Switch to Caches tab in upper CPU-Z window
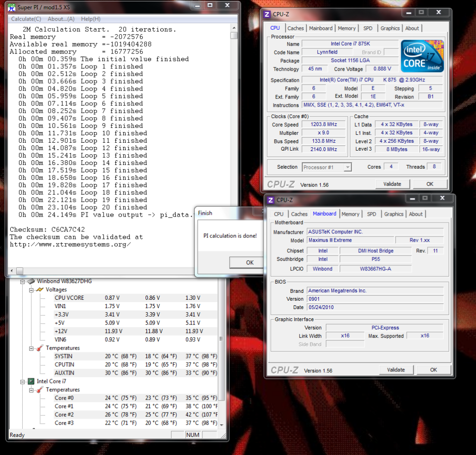 point(296,28)
